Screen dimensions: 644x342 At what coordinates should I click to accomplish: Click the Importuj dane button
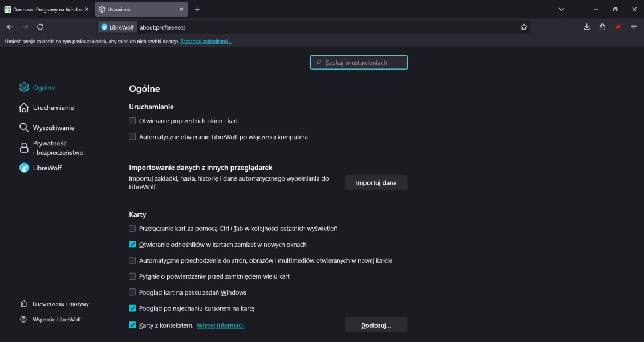pyautogui.click(x=376, y=183)
